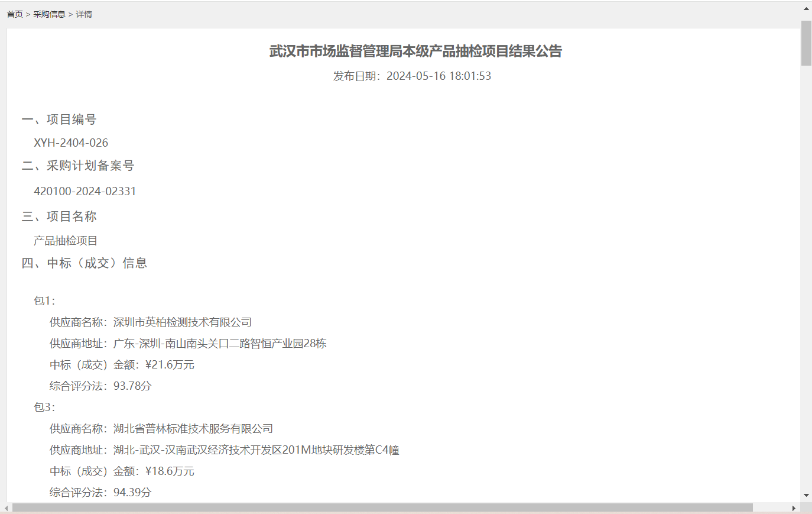
Task: Select supplier 深圳市英柏检测技术有限公司
Action: 182,322
